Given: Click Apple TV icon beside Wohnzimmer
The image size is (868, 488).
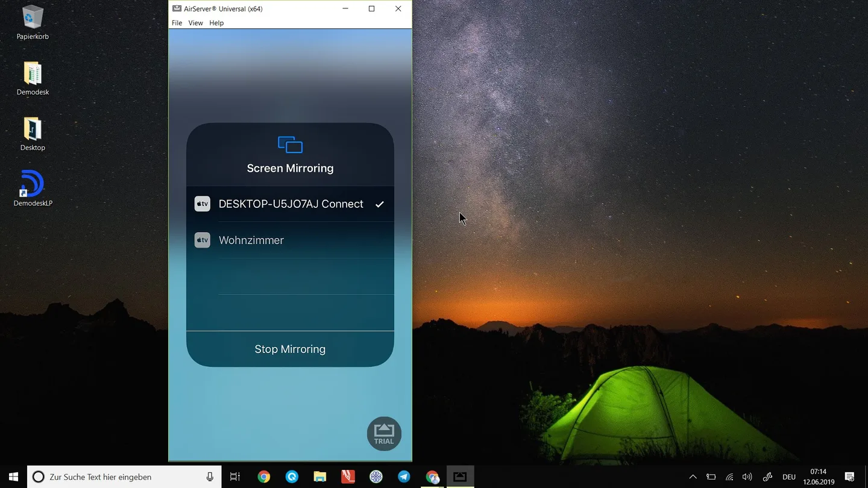Looking at the screenshot, I should click(x=203, y=240).
